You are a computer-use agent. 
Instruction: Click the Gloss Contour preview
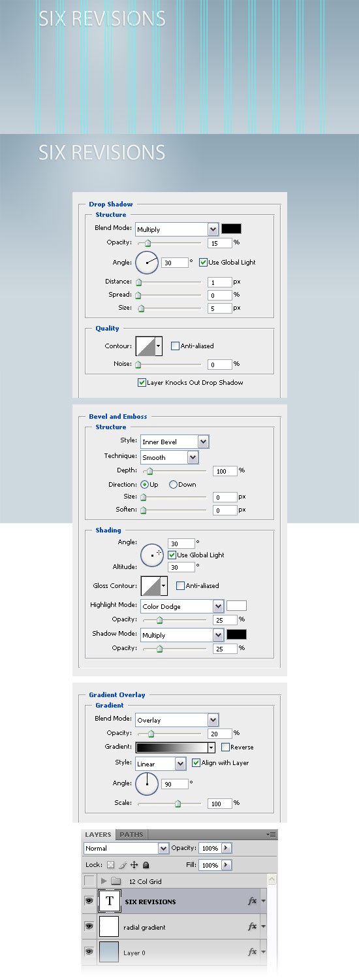150,585
